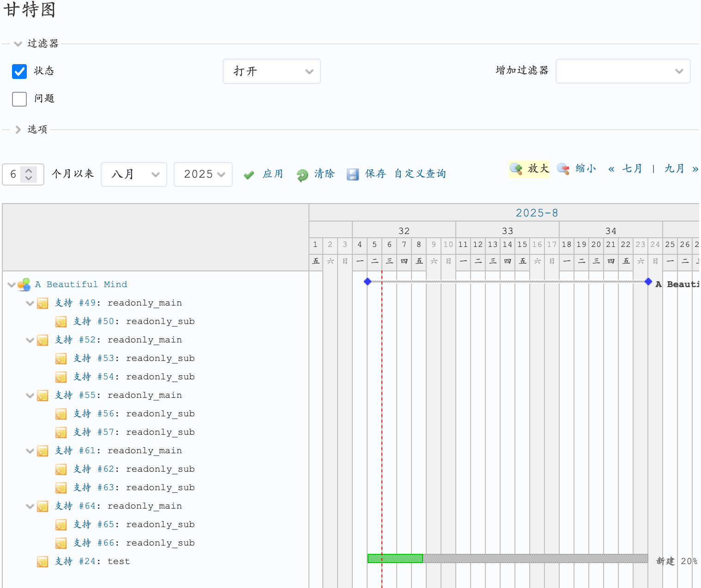
Task: Open issue 支持 #24 link
Action: click(75, 561)
